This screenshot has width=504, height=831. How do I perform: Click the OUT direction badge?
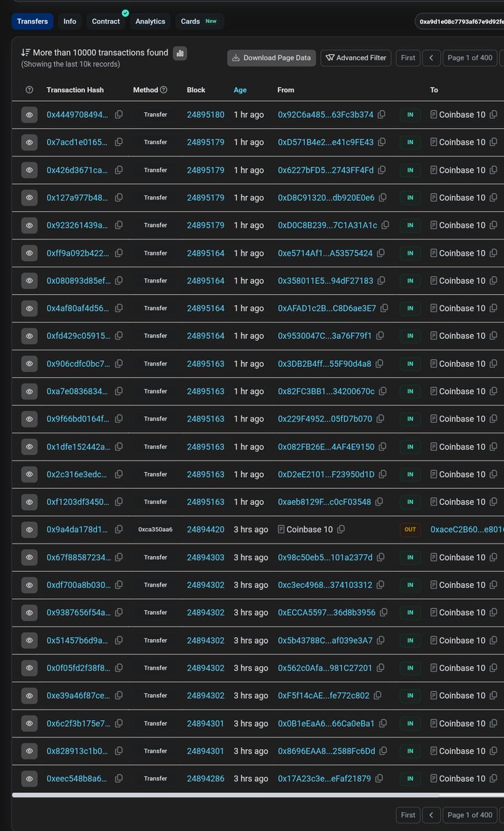tap(410, 529)
